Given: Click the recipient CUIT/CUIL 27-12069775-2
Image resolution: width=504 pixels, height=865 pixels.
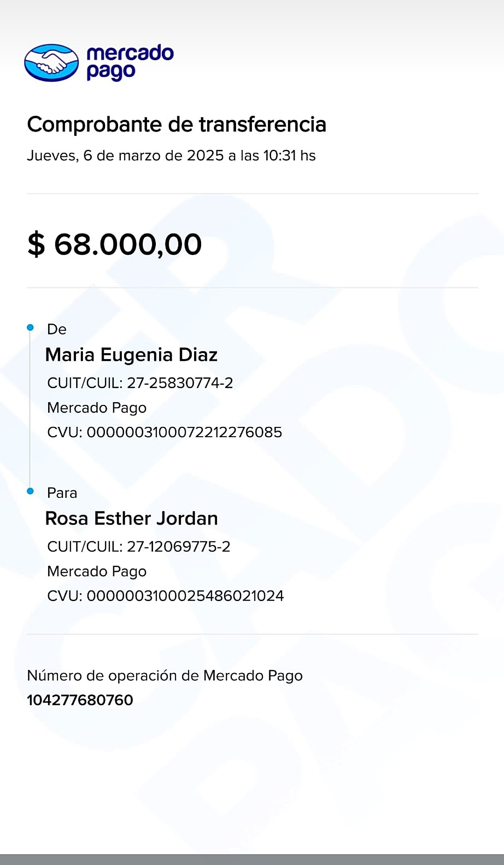Looking at the screenshot, I should [139, 546].
